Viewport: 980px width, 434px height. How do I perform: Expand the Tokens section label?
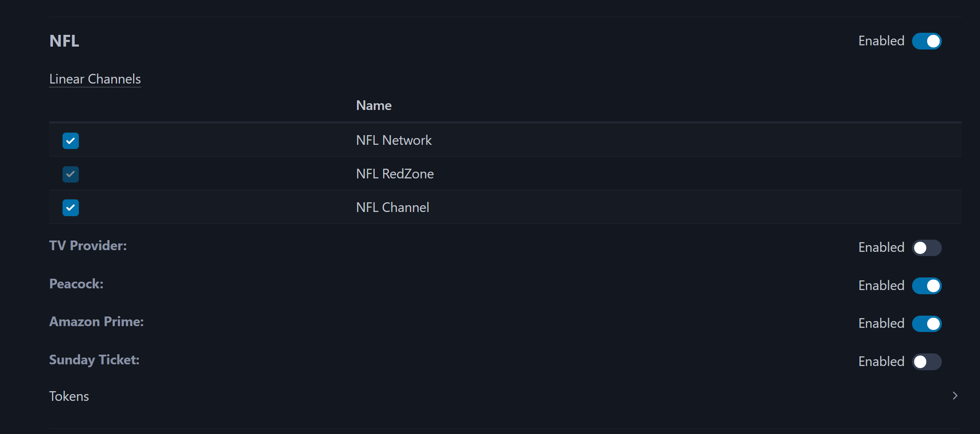(69, 396)
